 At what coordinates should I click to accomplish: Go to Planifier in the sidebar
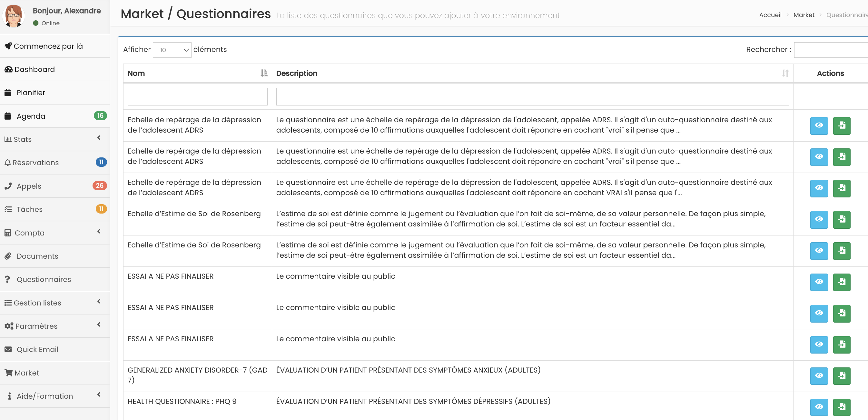(55, 92)
